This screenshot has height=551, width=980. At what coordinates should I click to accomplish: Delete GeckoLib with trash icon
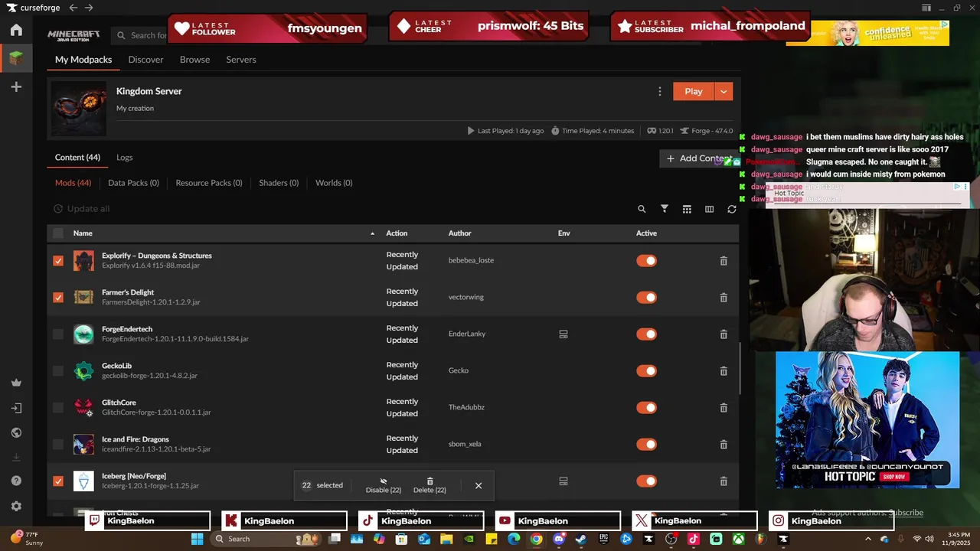point(724,371)
